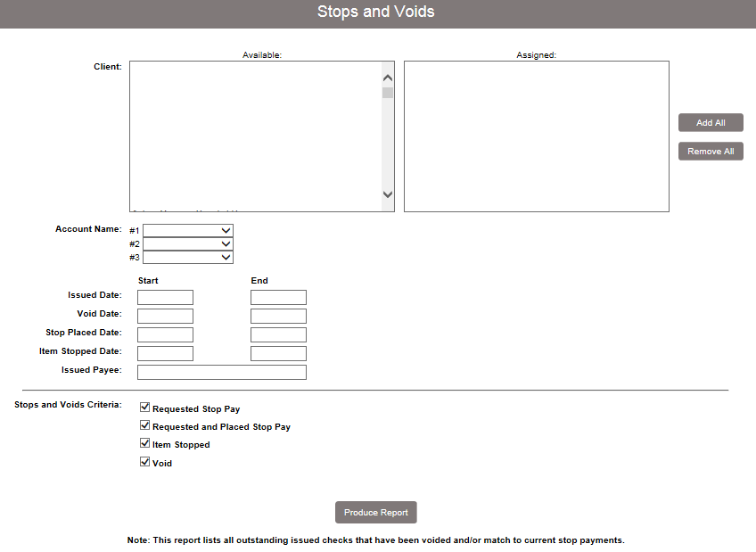Screen dimensions: 756x552
Task: Open Account Name #2 dropdown
Action: (188, 244)
